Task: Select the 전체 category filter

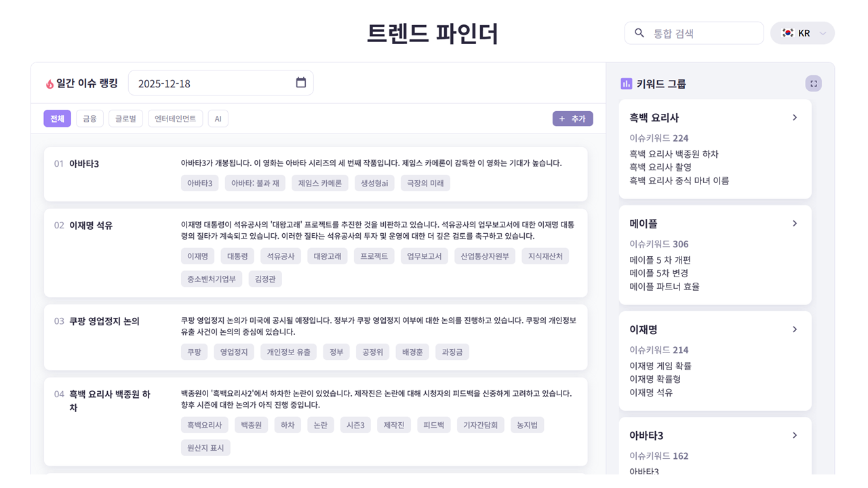Action: (x=57, y=119)
